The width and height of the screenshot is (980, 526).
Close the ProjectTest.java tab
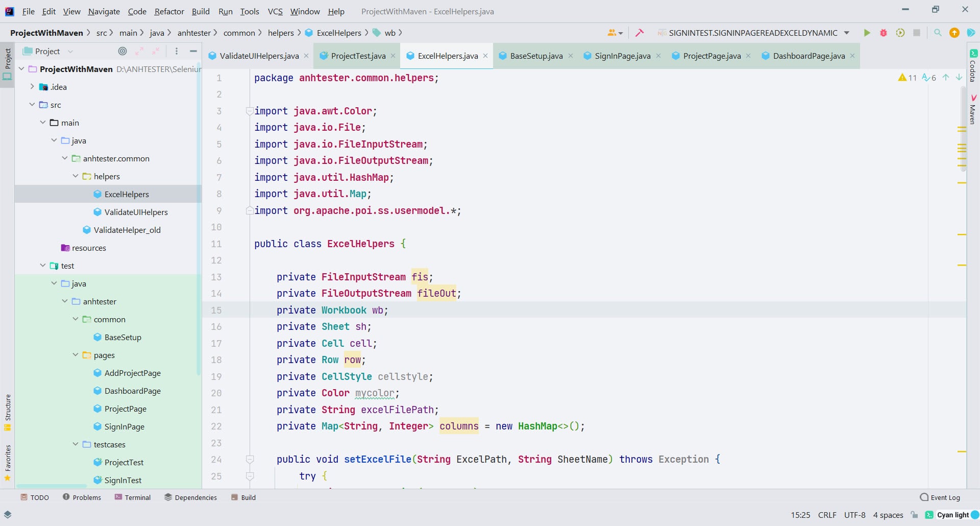[393, 56]
